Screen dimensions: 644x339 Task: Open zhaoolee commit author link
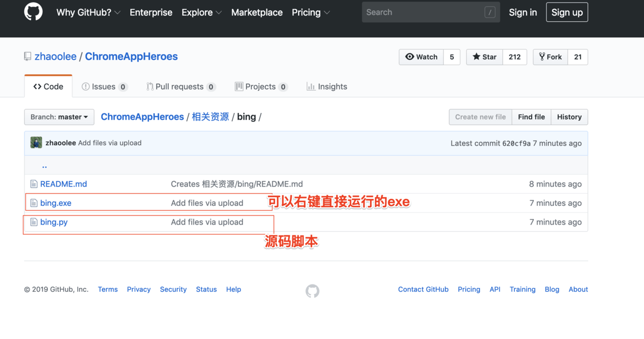61,143
